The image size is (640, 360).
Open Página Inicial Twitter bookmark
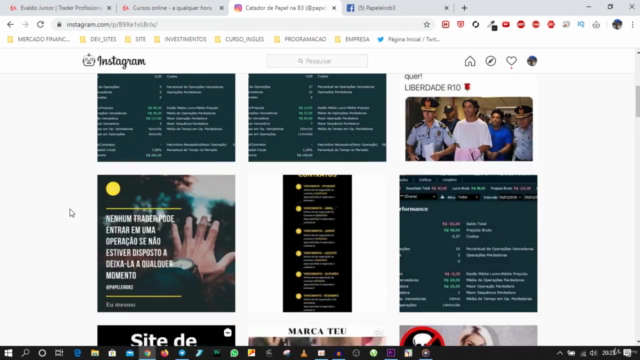point(409,40)
